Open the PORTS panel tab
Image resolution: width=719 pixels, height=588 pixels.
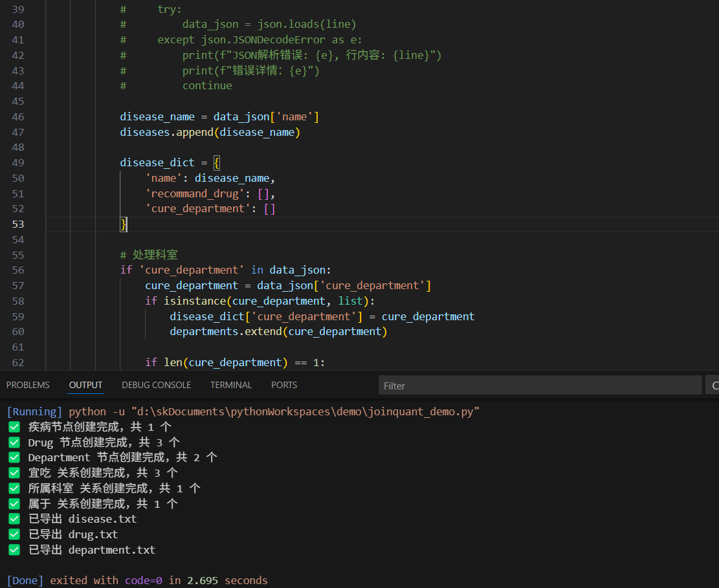(284, 385)
